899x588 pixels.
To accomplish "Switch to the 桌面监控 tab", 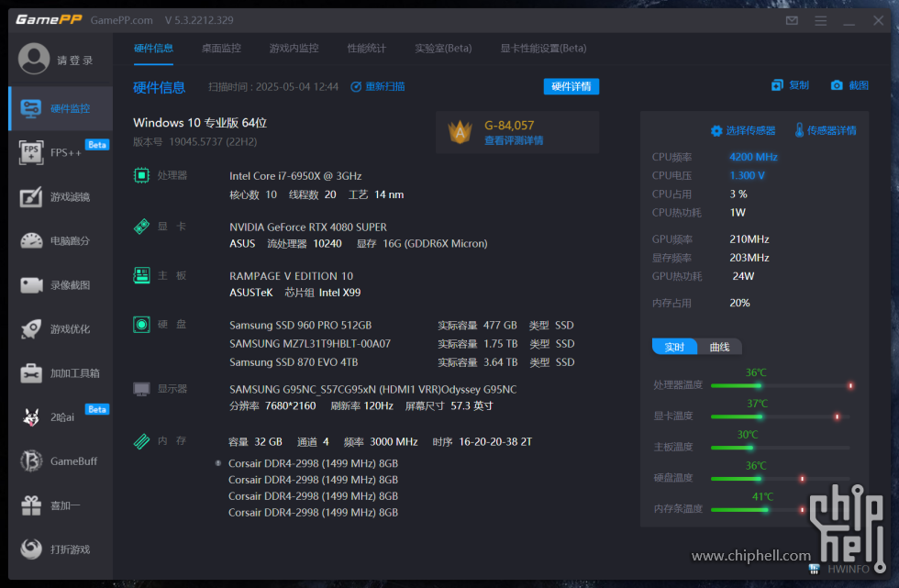I will (221, 48).
